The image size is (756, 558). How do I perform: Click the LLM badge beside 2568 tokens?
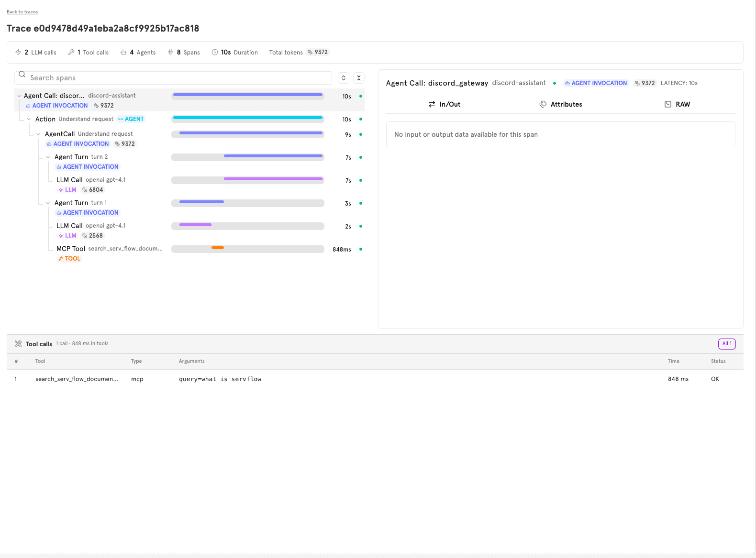tap(67, 236)
